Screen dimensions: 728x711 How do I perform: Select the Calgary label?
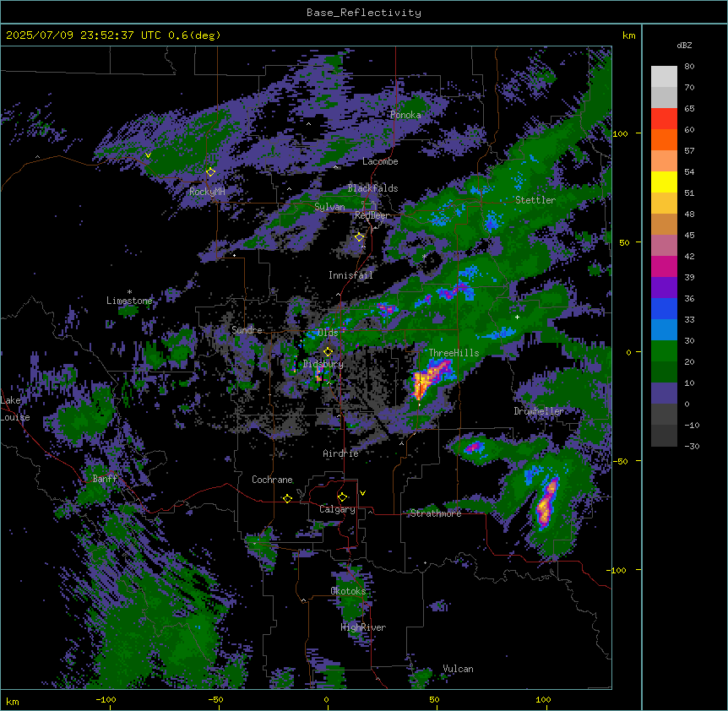(337, 509)
